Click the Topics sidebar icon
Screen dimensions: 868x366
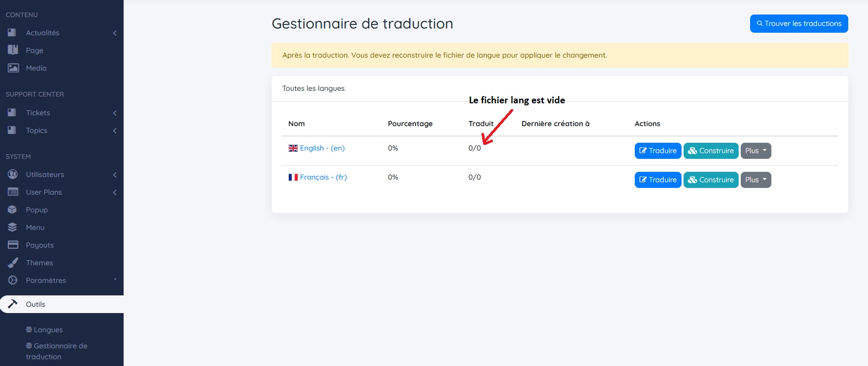[x=12, y=130]
